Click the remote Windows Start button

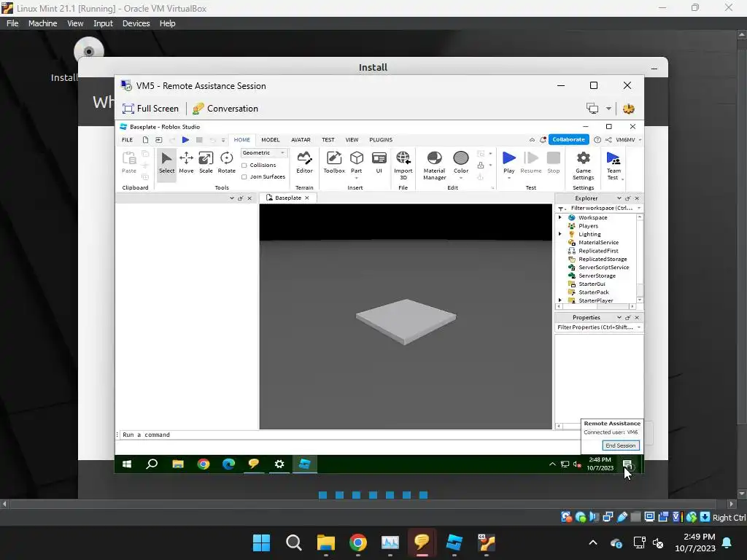(x=127, y=464)
